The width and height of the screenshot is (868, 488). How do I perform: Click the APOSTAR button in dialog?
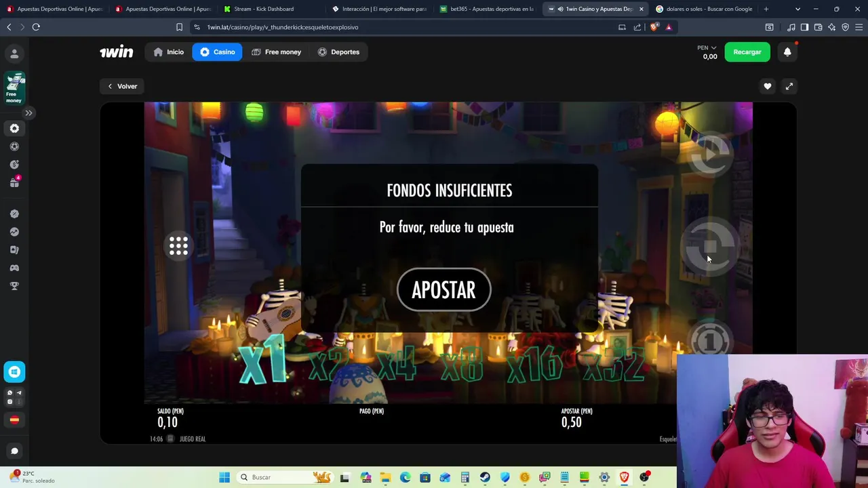[444, 290]
